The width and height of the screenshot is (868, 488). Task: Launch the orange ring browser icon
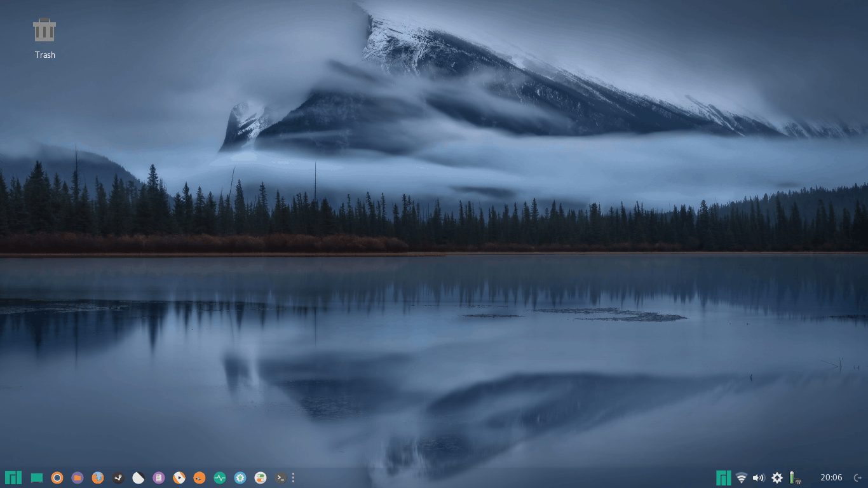[x=57, y=478]
